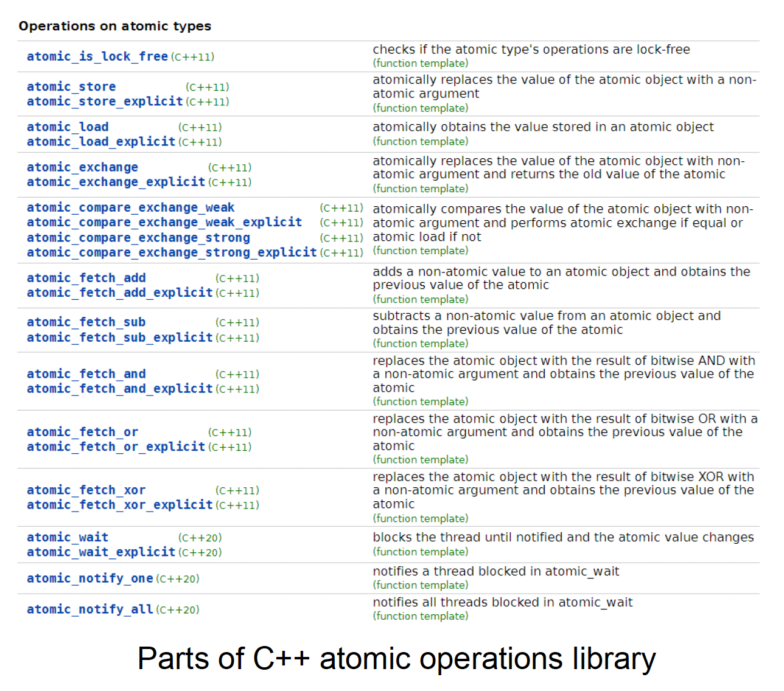Select the atomic_load link
The image size is (784, 691).
pyautogui.click(x=68, y=127)
